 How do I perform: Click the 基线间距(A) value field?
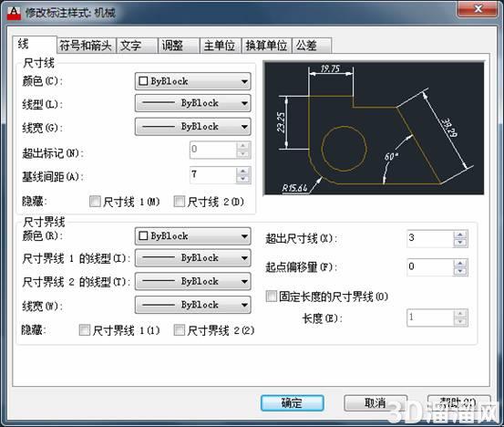coord(213,175)
